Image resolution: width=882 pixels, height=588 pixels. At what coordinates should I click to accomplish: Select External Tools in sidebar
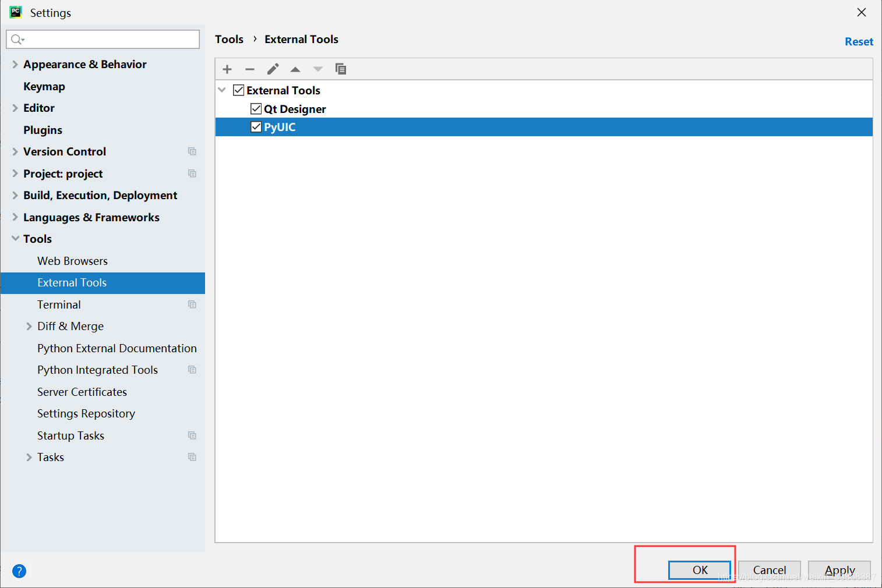click(103, 283)
